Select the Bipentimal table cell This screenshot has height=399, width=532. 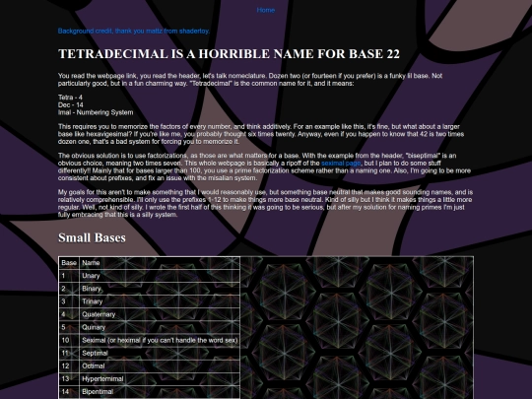tap(160, 392)
